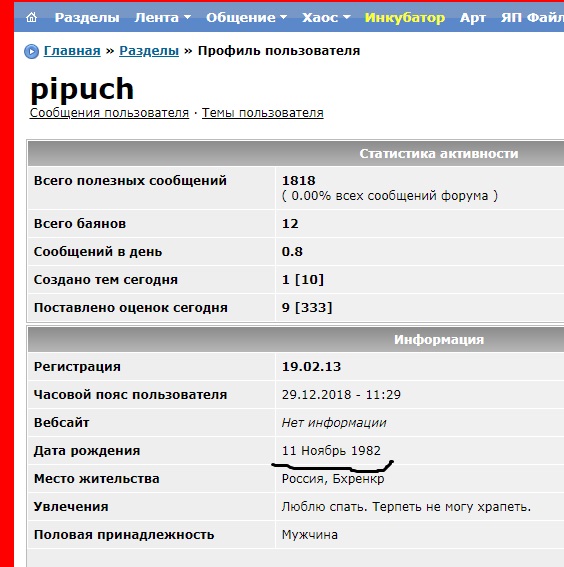Open the Инкубатор section

405,17
